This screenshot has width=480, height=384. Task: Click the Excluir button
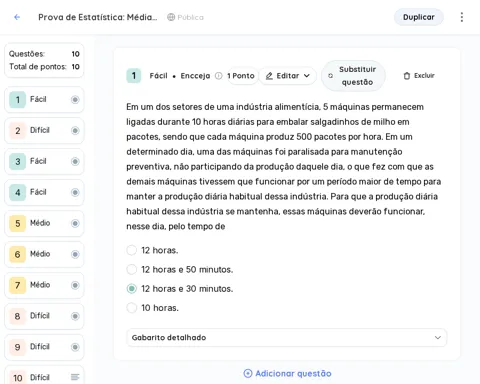[419, 76]
